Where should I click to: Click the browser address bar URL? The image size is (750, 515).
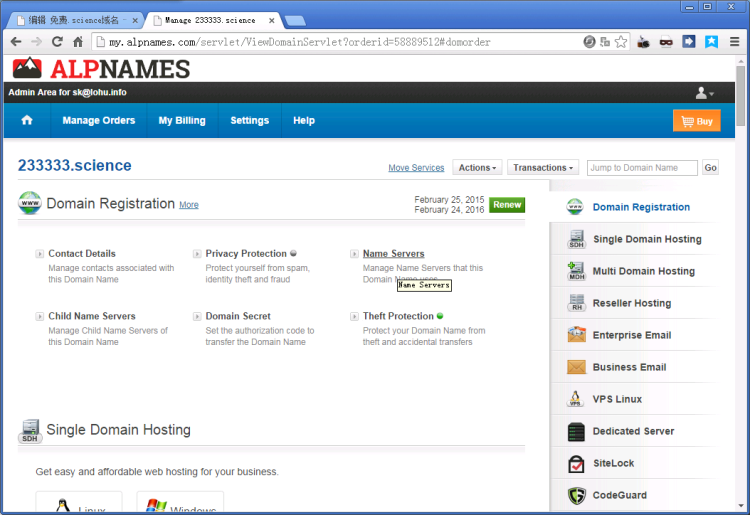(x=300, y=42)
